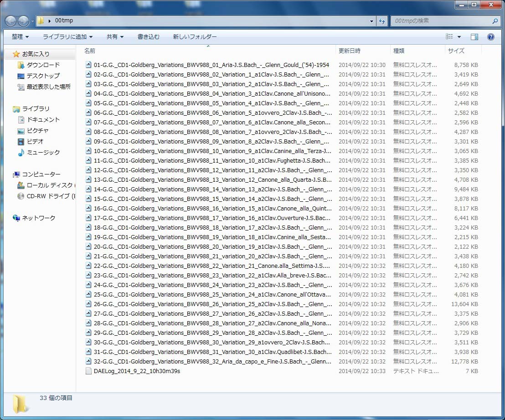Click the Back navigation arrow button

(11, 21)
